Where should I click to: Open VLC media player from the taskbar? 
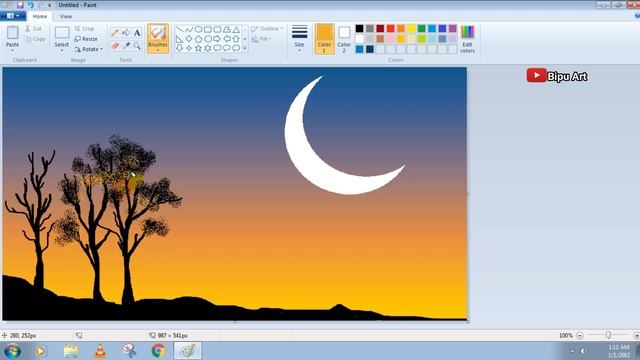click(100, 351)
